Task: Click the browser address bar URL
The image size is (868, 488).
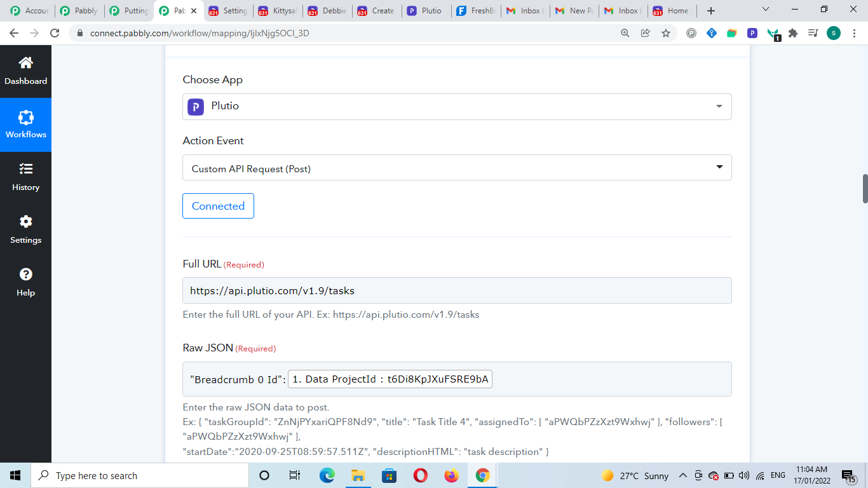Action: (x=200, y=33)
